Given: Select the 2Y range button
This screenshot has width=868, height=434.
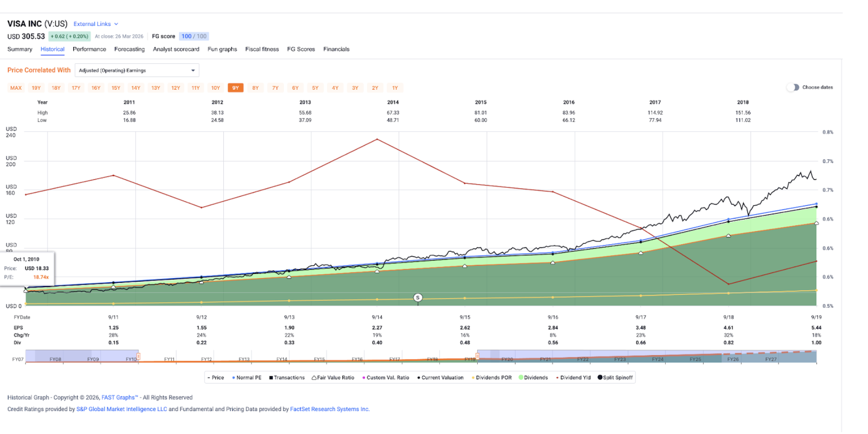Looking at the screenshot, I should [375, 88].
